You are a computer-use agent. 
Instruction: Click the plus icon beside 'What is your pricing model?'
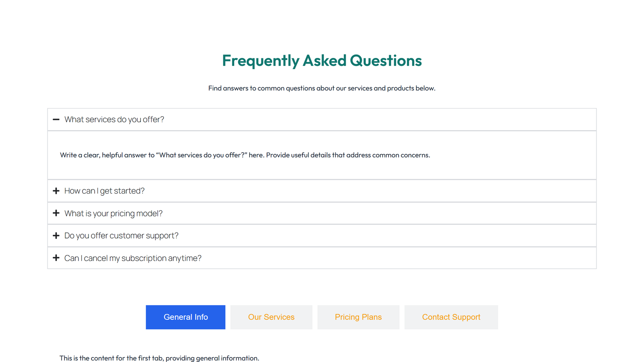tap(56, 213)
